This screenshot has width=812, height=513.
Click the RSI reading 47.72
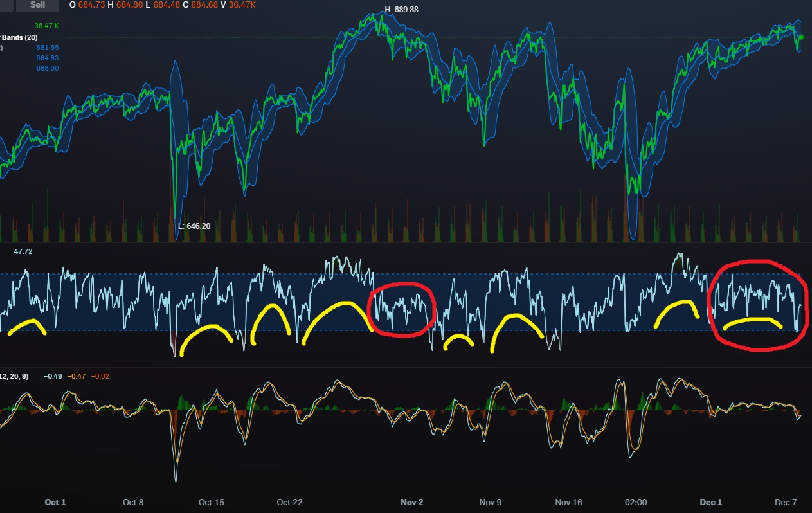pos(23,251)
